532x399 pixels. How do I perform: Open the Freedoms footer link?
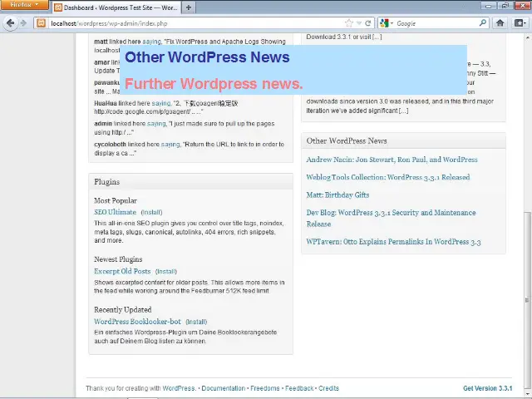click(265, 388)
